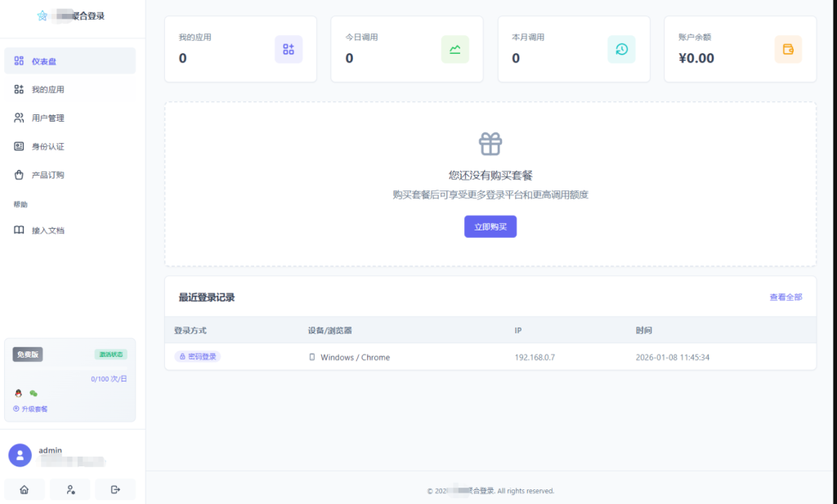Click the 立即购买 purchase button
837x504 pixels.
point(490,226)
